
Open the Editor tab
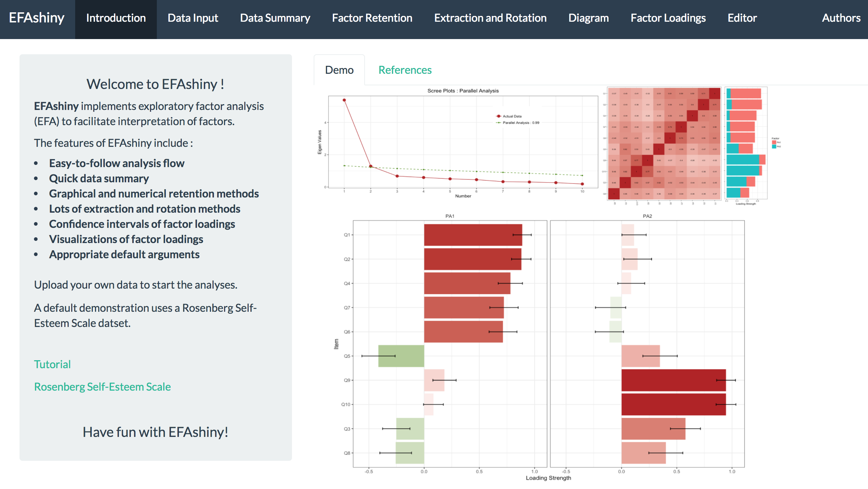(742, 18)
